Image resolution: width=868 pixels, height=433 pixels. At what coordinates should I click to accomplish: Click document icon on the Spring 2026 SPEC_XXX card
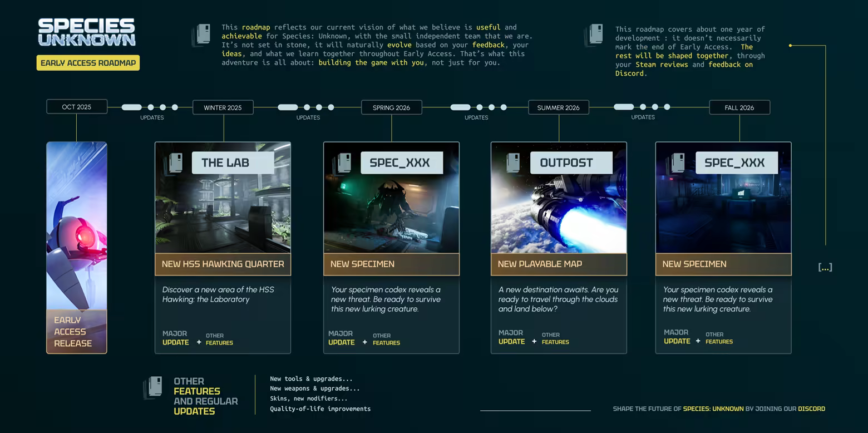[343, 163]
